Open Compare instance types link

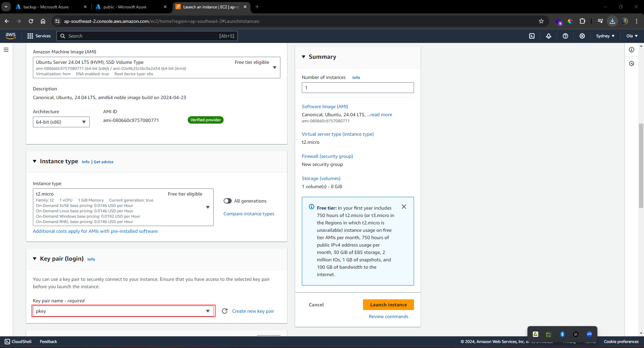click(x=249, y=214)
